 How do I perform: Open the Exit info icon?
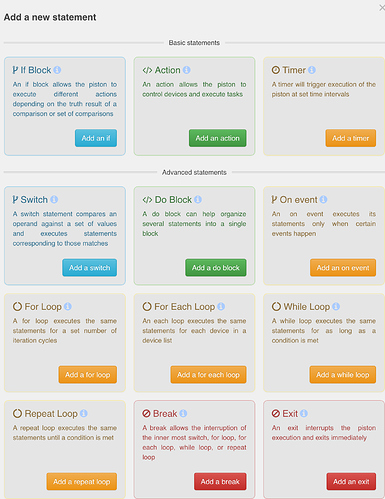pyautogui.click(x=304, y=414)
